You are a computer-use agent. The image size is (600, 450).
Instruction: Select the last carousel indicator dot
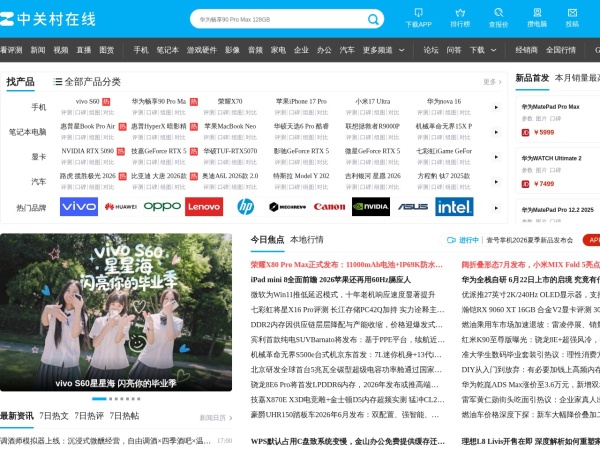139,399
